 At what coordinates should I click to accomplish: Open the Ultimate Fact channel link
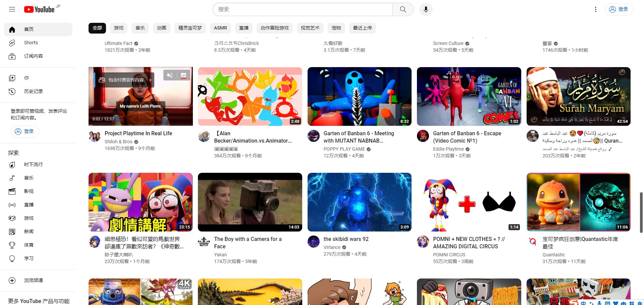coord(118,43)
